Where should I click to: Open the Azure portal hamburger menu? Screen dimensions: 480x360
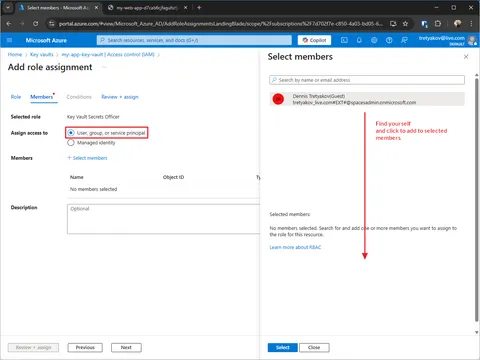9,40
